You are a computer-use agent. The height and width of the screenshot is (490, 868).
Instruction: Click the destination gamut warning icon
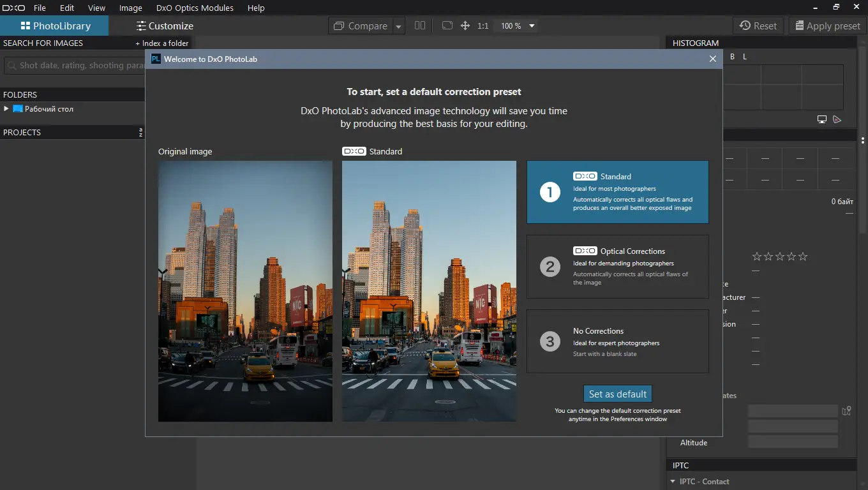837,119
